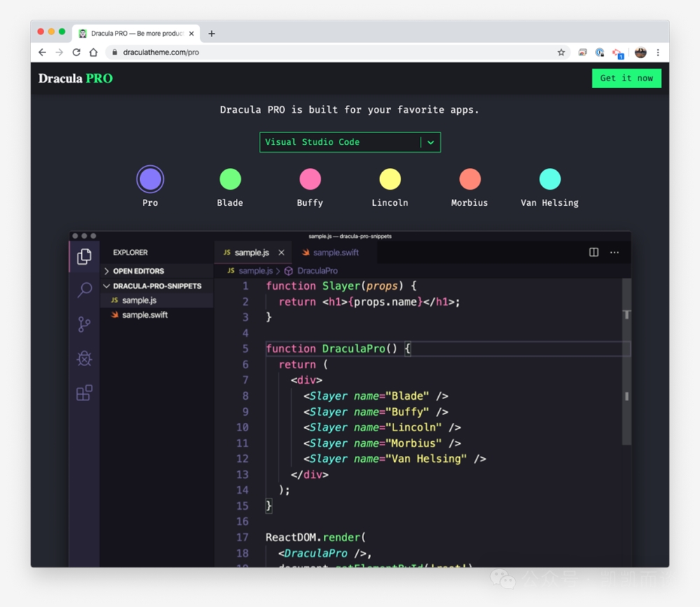The image size is (700, 607).
Task: Open the editor More Actions ellipsis
Action: tap(615, 252)
